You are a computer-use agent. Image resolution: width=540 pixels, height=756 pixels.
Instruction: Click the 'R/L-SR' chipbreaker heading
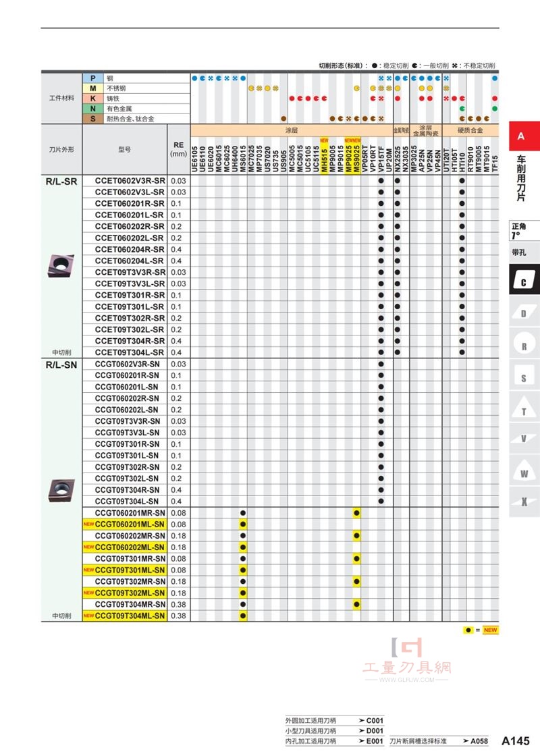61,182
